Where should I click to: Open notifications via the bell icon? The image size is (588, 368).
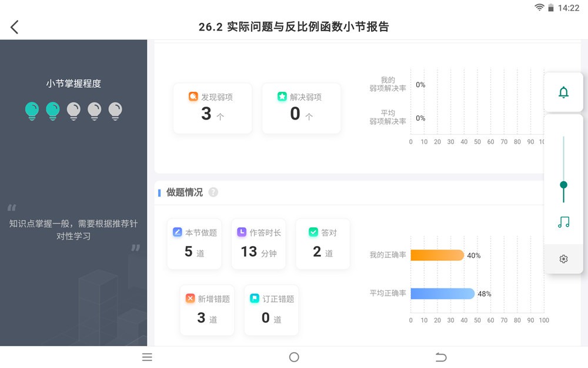563,92
